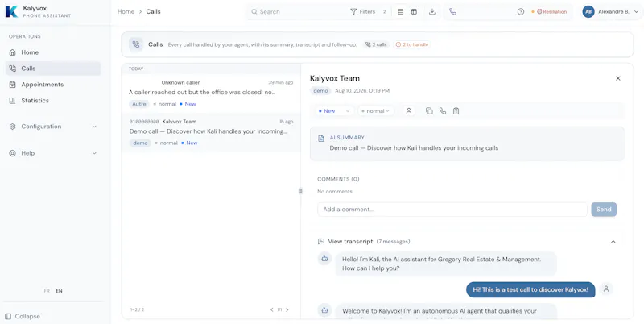Go to previous page of calls
The width and height of the screenshot is (644, 324).
tap(272, 309)
